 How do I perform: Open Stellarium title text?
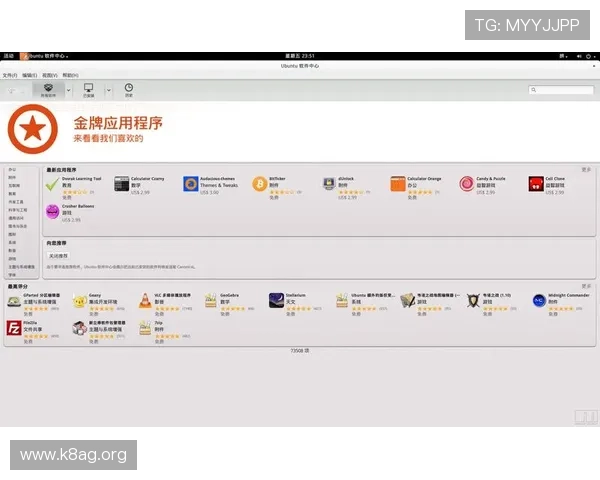click(295, 295)
